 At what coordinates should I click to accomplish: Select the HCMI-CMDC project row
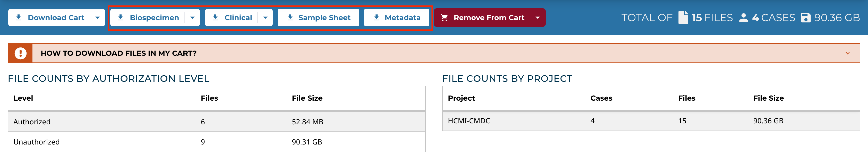(469, 121)
